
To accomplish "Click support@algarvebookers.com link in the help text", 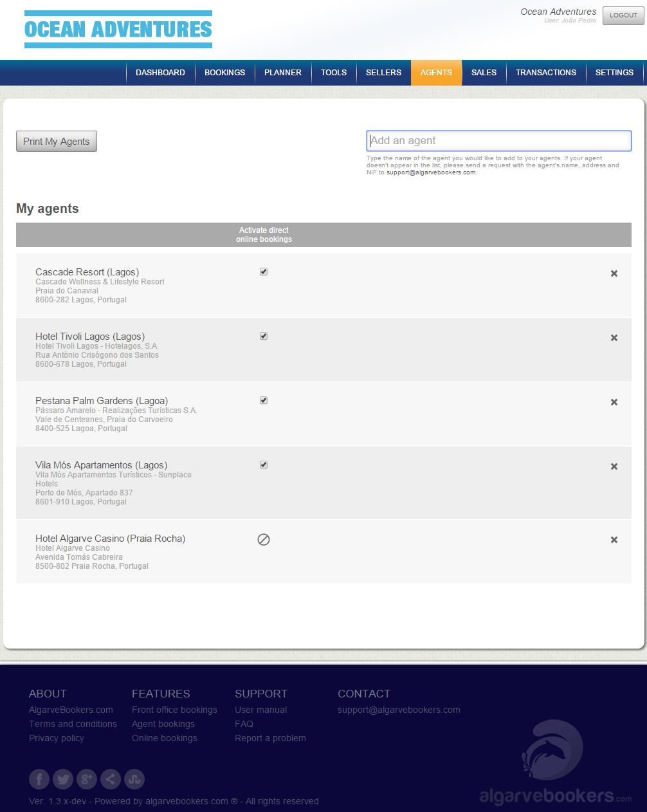I will pyautogui.click(x=431, y=172).
